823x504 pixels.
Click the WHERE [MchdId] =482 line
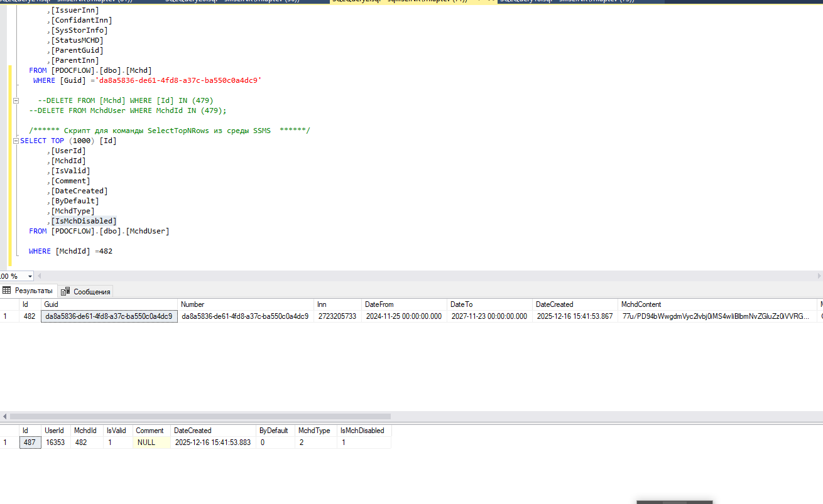point(70,251)
